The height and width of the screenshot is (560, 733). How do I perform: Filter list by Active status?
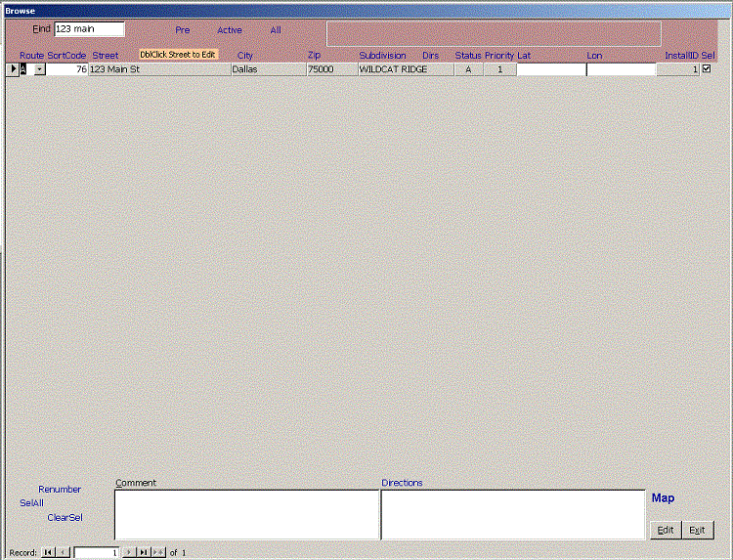[230, 30]
